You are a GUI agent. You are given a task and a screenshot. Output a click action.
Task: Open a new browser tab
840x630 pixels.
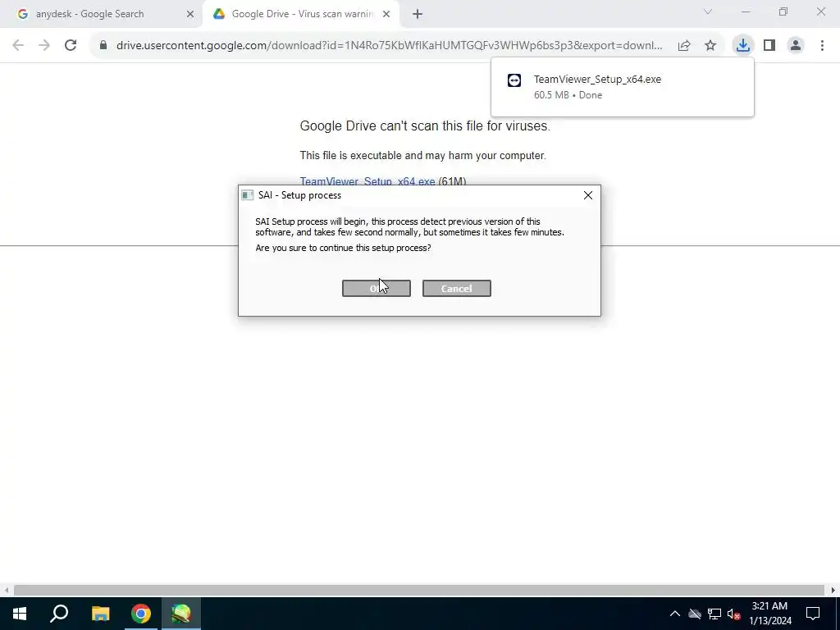[418, 15]
